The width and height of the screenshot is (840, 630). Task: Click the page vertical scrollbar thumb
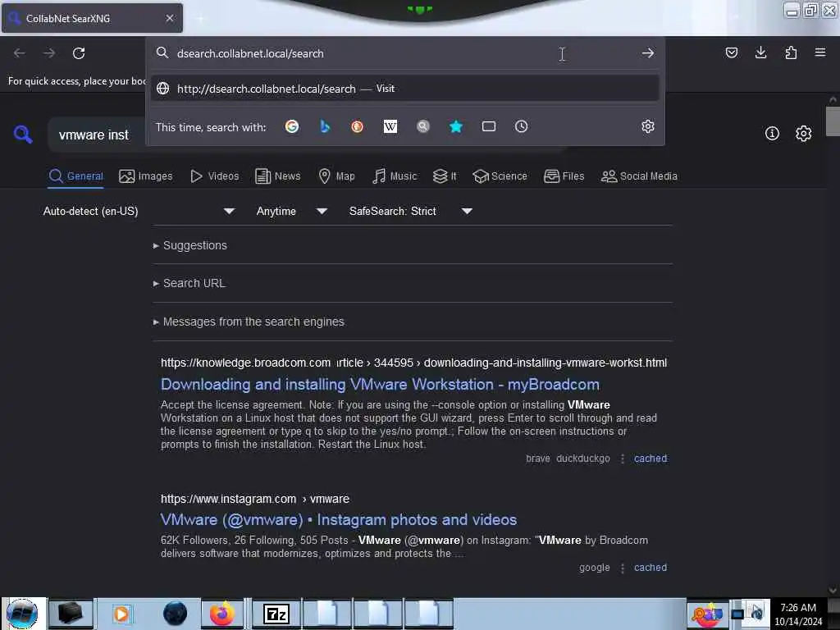[833, 121]
